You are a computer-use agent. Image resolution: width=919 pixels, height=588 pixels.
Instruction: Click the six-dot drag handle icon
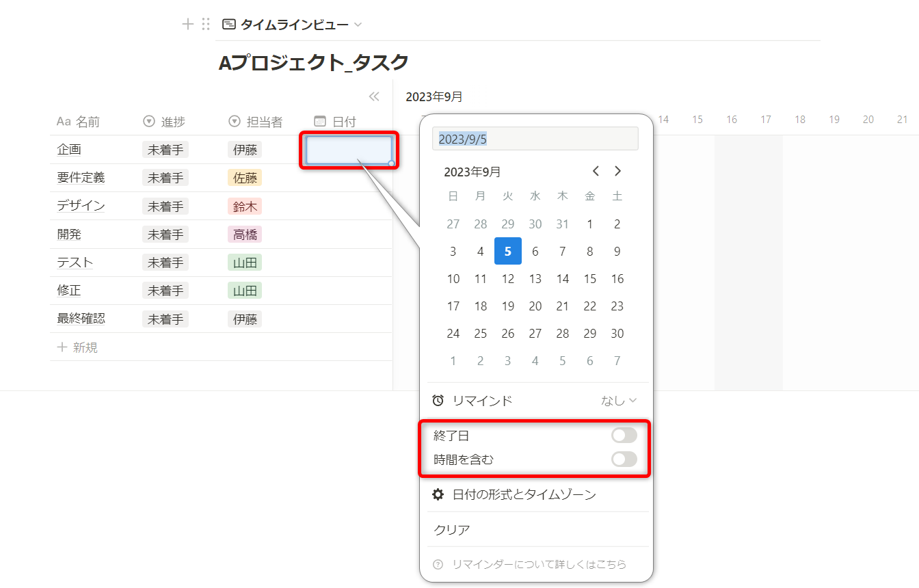[x=206, y=25]
